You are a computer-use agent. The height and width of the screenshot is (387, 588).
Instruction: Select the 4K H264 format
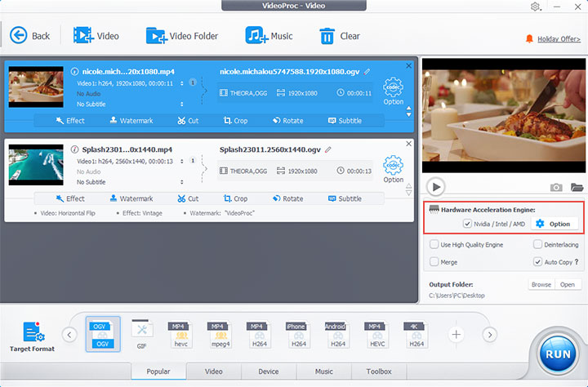(x=416, y=335)
